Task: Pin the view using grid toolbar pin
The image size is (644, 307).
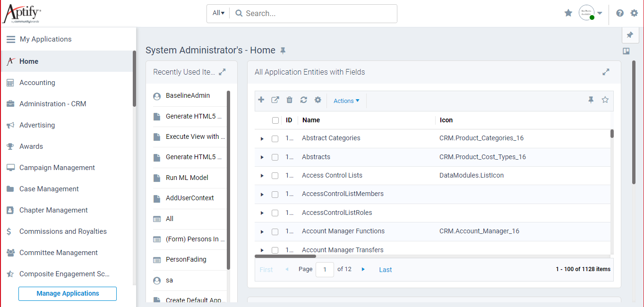Action: coord(591,100)
